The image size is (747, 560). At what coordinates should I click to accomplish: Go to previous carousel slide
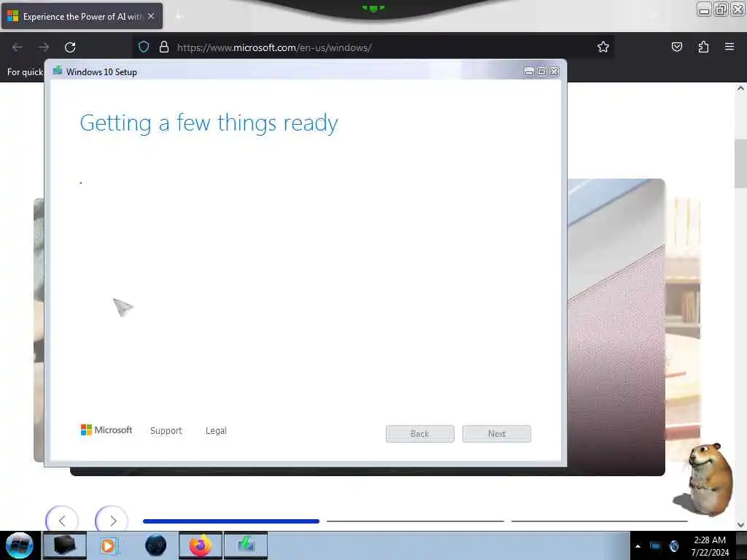(62, 521)
